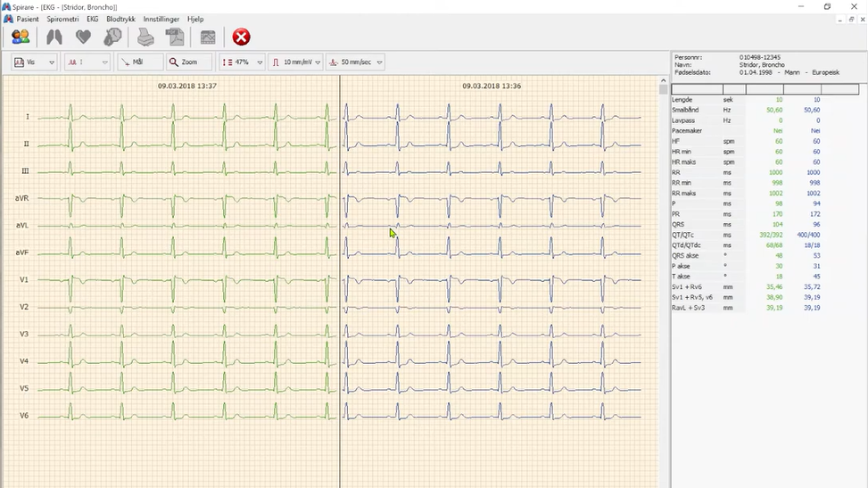This screenshot has height=488, width=868.
Task: Click the Pacemaker row label
Action: [686, 131]
